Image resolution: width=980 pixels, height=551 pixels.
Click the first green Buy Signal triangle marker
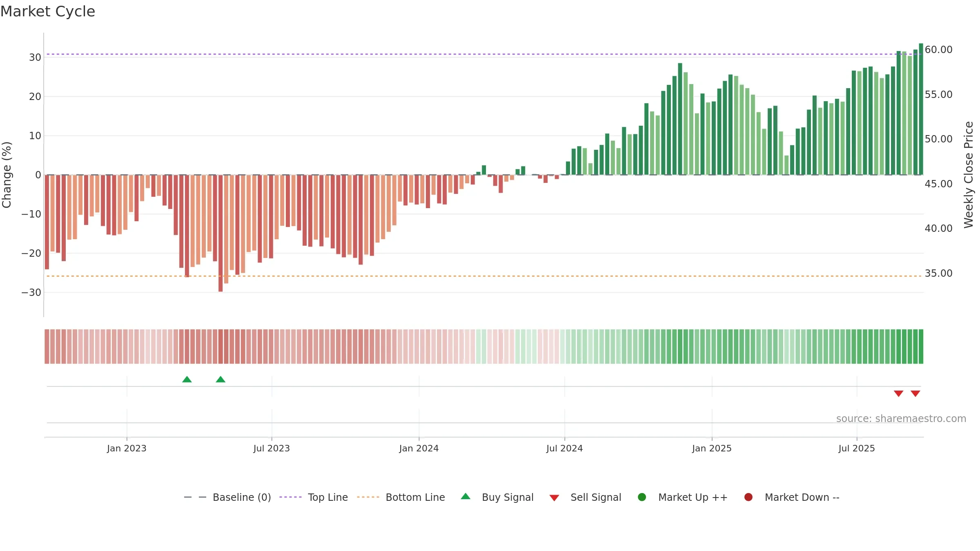(x=187, y=379)
